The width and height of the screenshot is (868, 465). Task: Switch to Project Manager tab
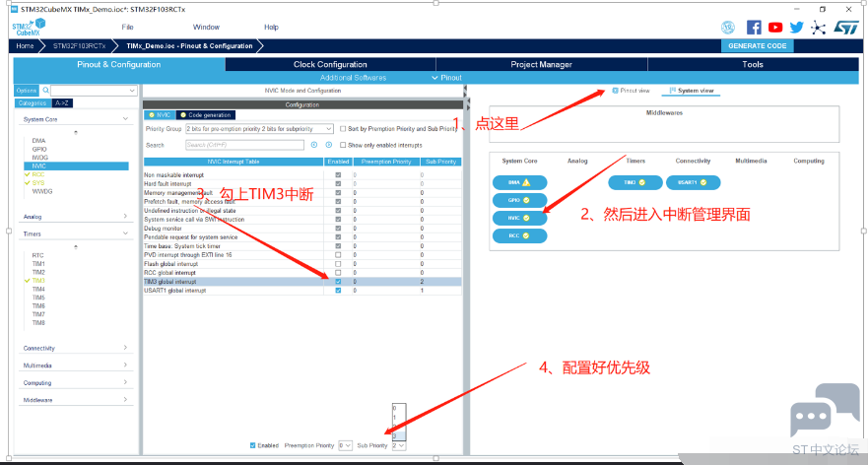[542, 64]
